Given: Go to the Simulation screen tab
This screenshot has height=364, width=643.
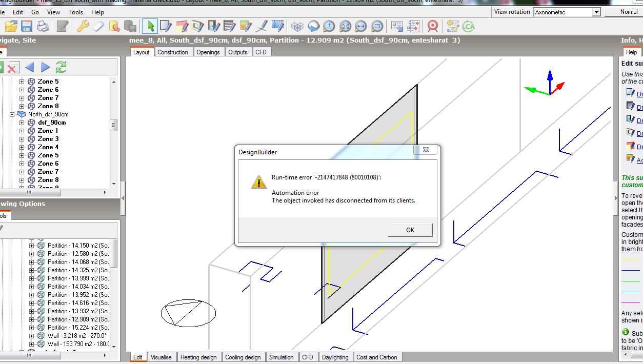Looking at the screenshot, I should point(282,357).
